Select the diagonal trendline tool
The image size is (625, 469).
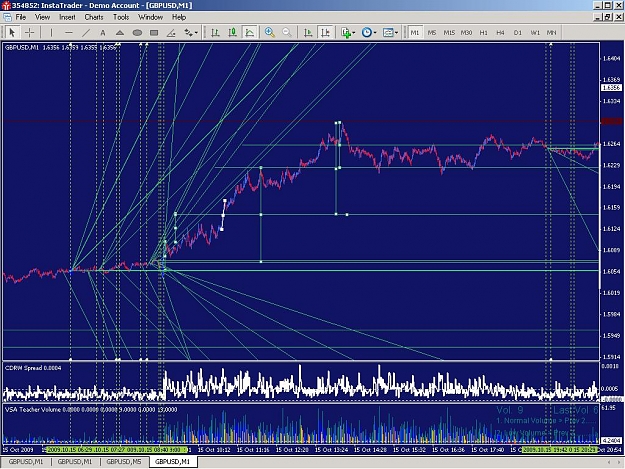tap(86, 33)
